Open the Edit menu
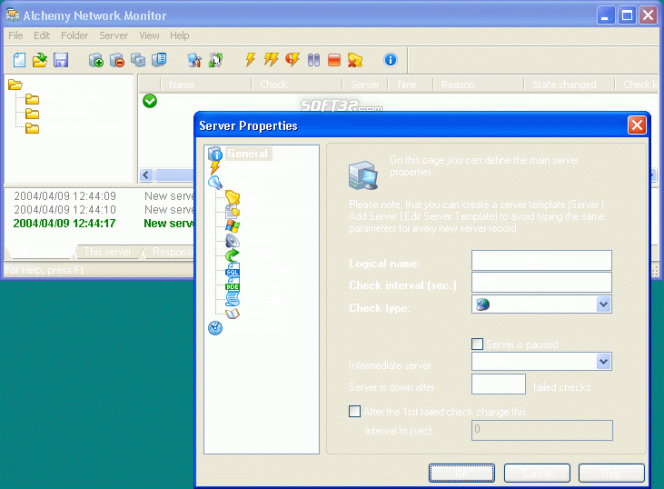664x489 pixels. [x=42, y=36]
